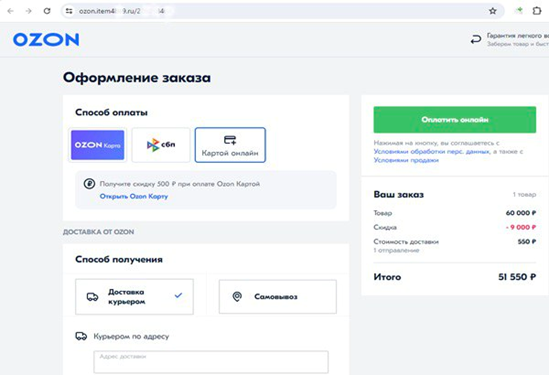Viewport: 549px width, 375px height.
Task: Open the Открыть Ozon Карту link
Action: (x=134, y=196)
